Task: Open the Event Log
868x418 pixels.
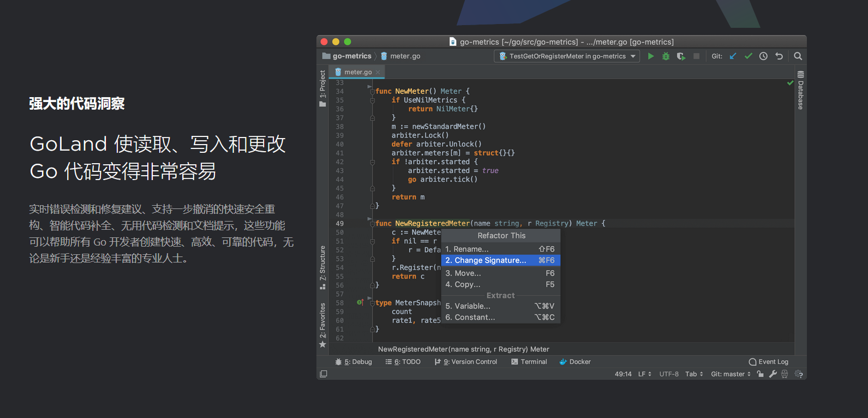Action: tap(769, 362)
